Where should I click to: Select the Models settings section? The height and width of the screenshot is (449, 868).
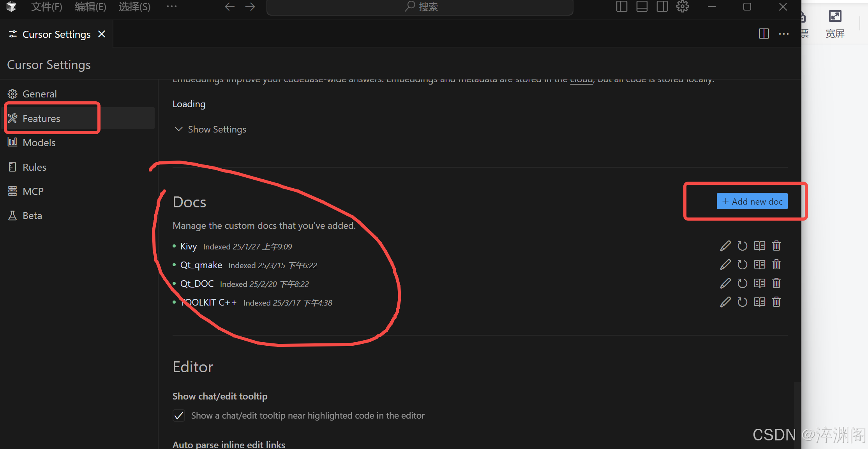coord(39,143)
